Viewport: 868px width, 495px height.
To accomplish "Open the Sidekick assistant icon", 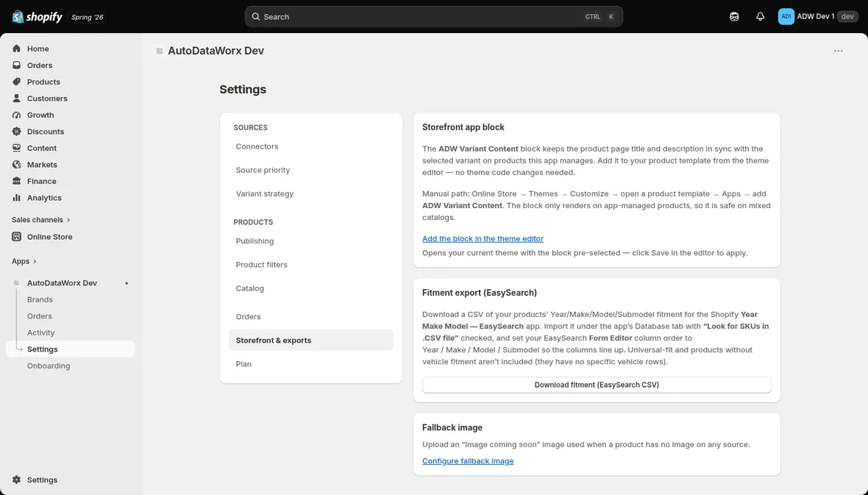I will pos(734,17).
